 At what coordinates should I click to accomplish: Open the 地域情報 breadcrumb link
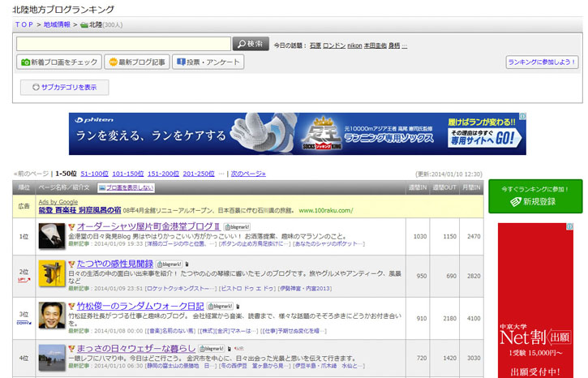point(57,25)
